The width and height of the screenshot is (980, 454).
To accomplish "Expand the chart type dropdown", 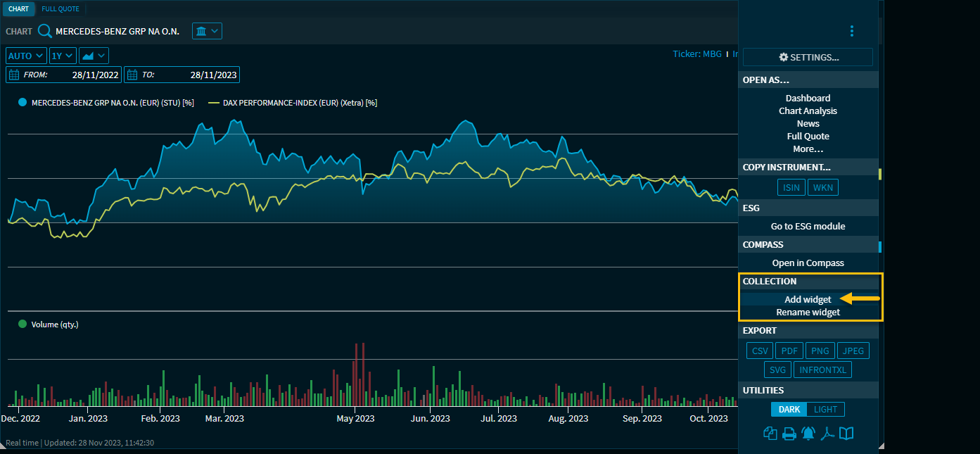I will tap(94, 56).
